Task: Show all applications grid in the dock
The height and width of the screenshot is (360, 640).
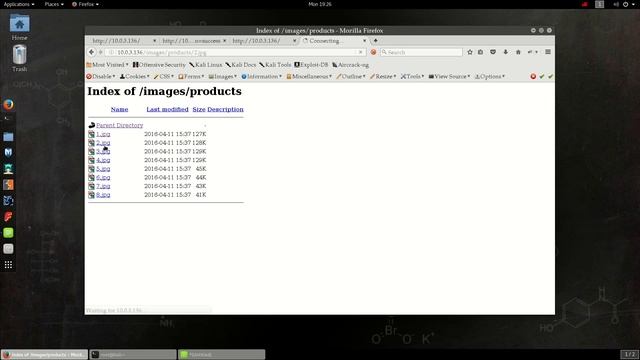Action: click(x=8, y=265)
